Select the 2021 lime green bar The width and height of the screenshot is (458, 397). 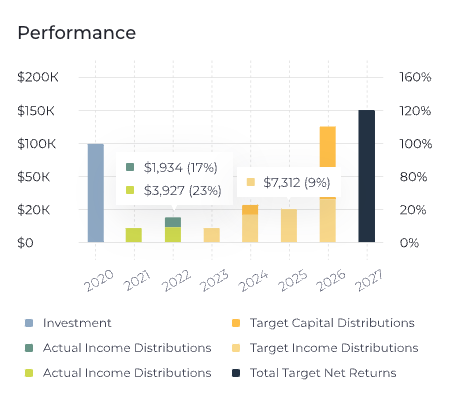click(134, 235)
